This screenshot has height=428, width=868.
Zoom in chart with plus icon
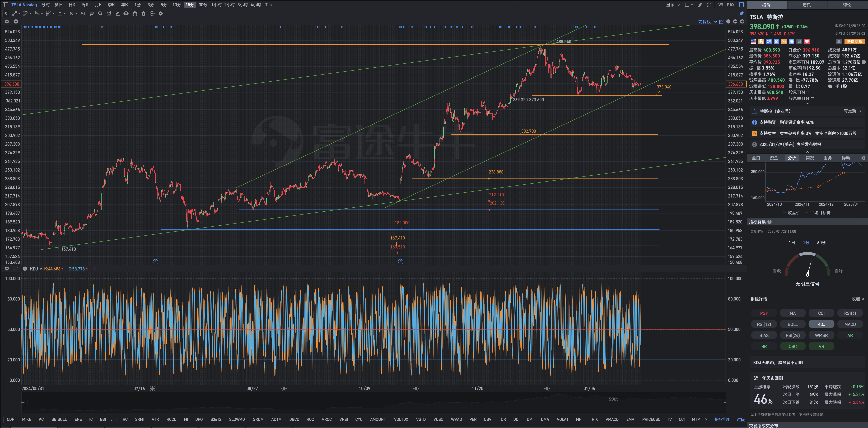742,22
